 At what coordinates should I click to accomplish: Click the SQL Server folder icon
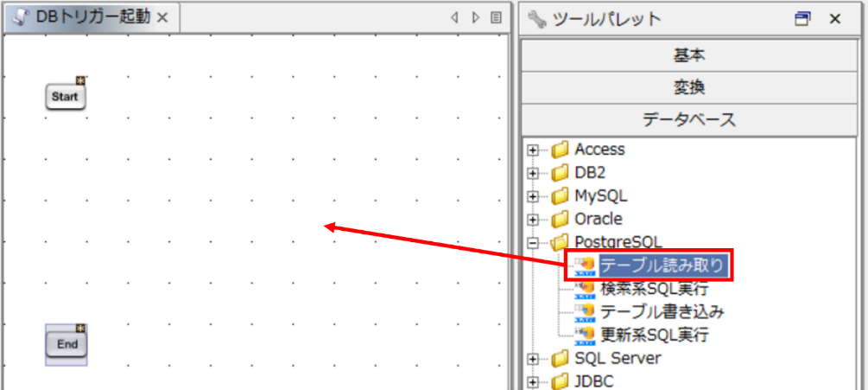point(561,358)
